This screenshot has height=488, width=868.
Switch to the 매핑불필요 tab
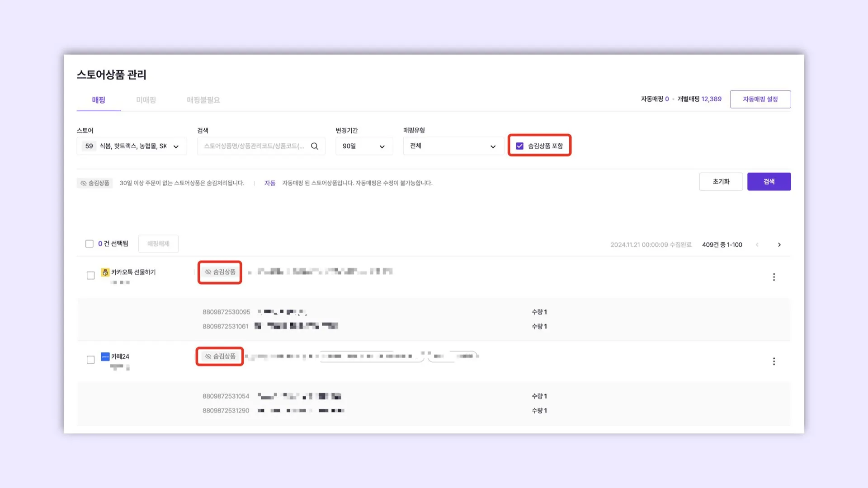click(203, 100)
